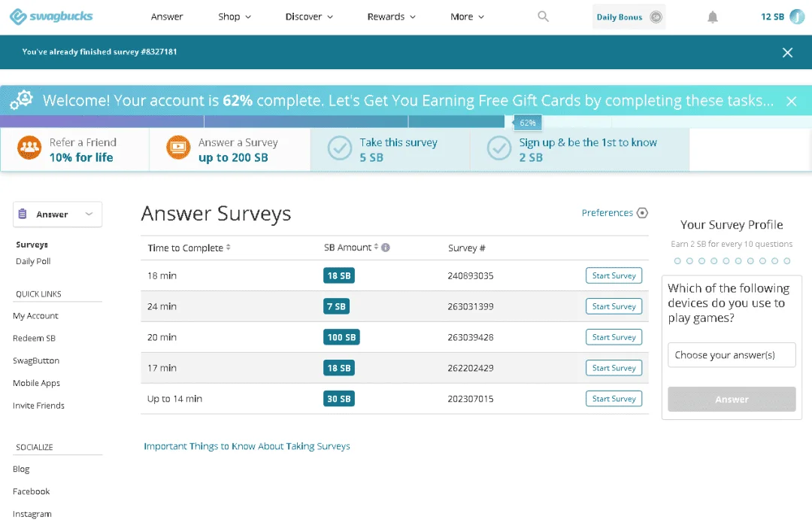Dismiss the Welcome account complete banner

[791, 101]
